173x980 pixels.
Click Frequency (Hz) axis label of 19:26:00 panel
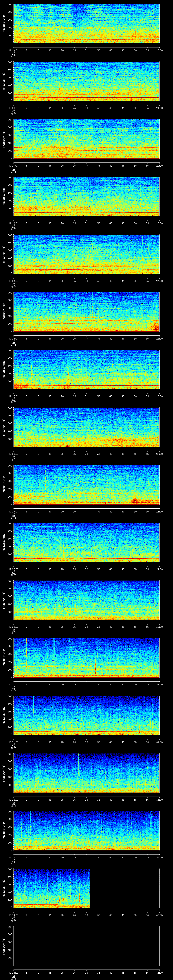pos(4,427)
